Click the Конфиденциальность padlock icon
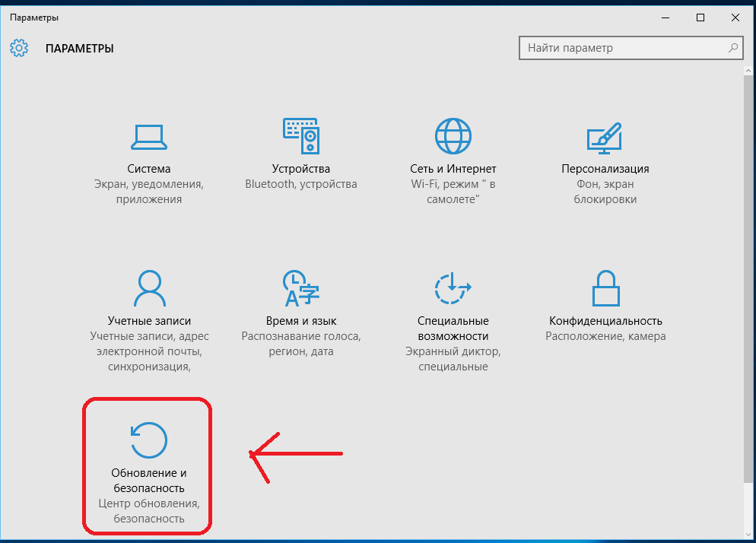This screenshot has width=756, height=543. 605,288
